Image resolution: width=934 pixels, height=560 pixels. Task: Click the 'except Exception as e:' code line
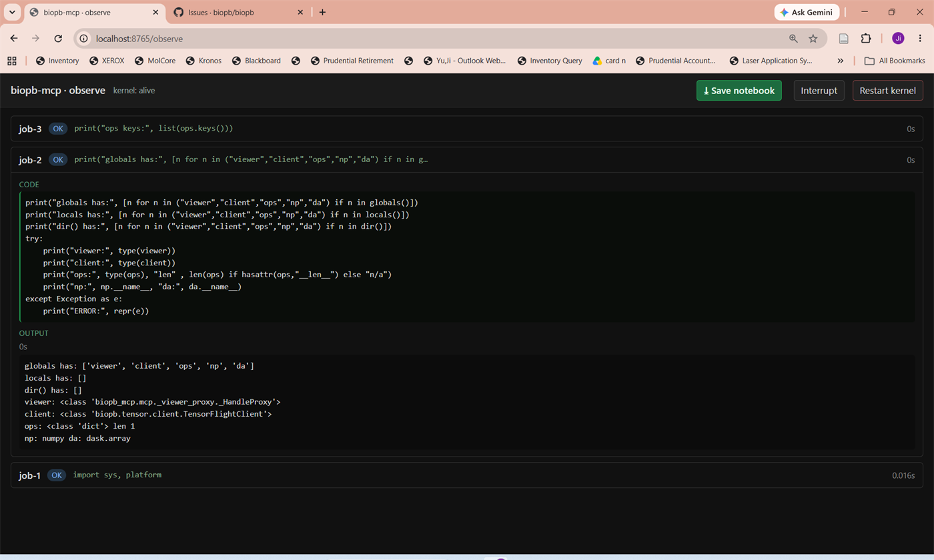coord(73,299)
